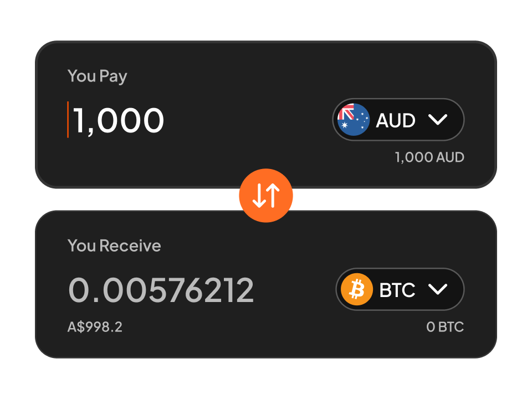Click the You Pay label

(x=97, y=76)
